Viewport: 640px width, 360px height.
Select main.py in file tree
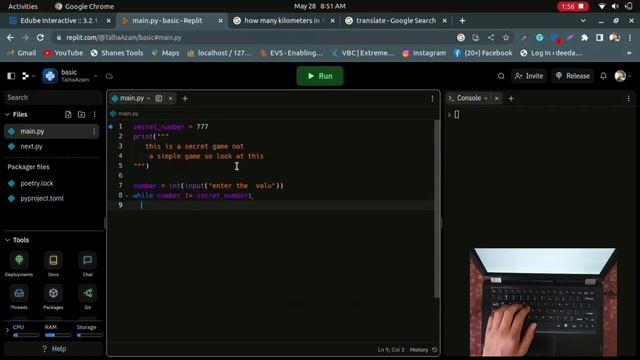coord(51,131)
